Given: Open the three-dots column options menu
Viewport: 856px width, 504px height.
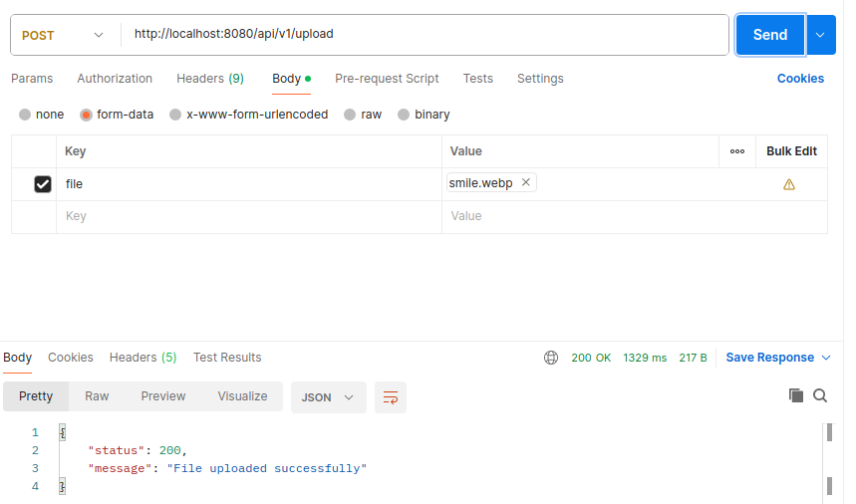Looking at the screenshot, I should point(737,151).
